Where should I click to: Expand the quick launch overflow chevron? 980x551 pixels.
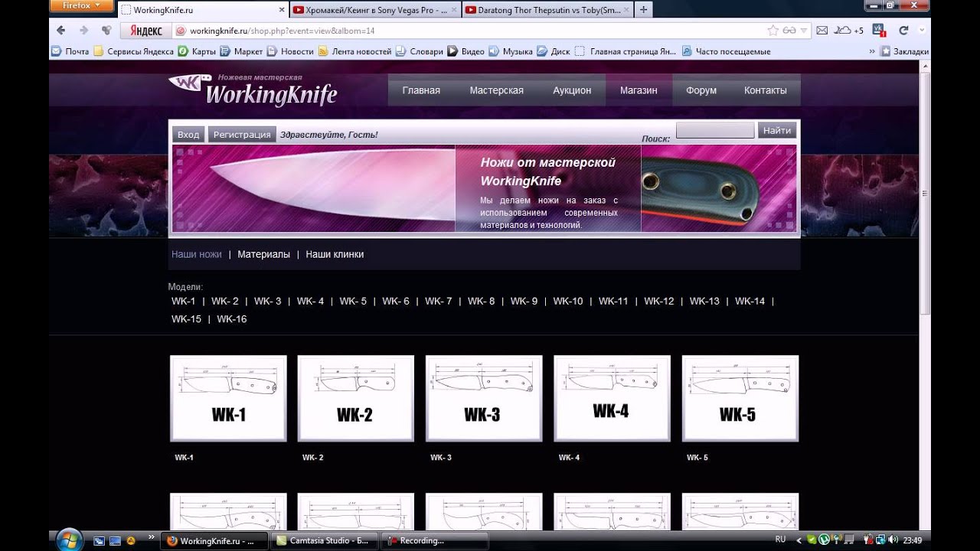coord(151,537)
